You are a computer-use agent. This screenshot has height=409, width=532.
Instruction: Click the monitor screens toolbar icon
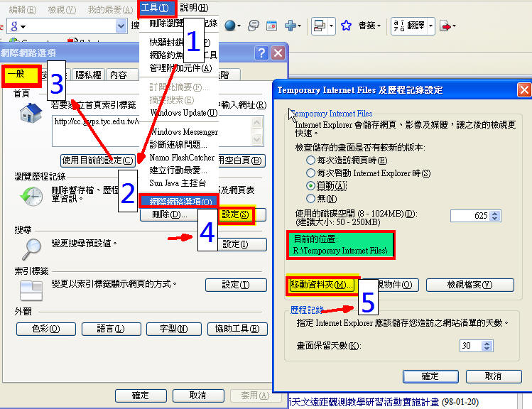320,26
